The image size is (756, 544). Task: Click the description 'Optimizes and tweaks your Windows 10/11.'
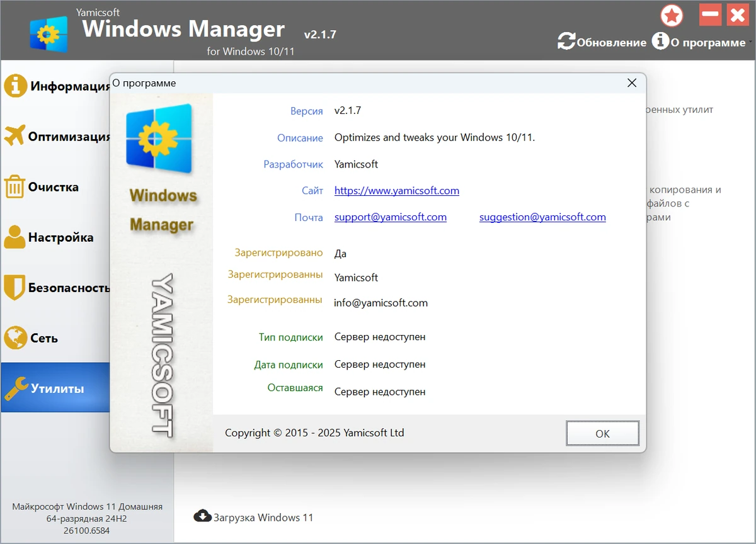[435, 137]
